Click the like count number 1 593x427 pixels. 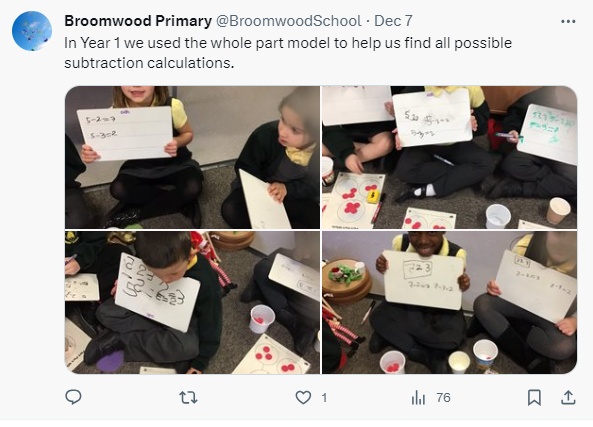pyautogui.click(x=324, y=398)
